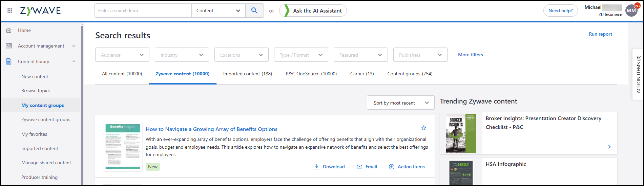Open the MM user avatar menu
Screen dimensions: 644x186
[x=631, y=11]
